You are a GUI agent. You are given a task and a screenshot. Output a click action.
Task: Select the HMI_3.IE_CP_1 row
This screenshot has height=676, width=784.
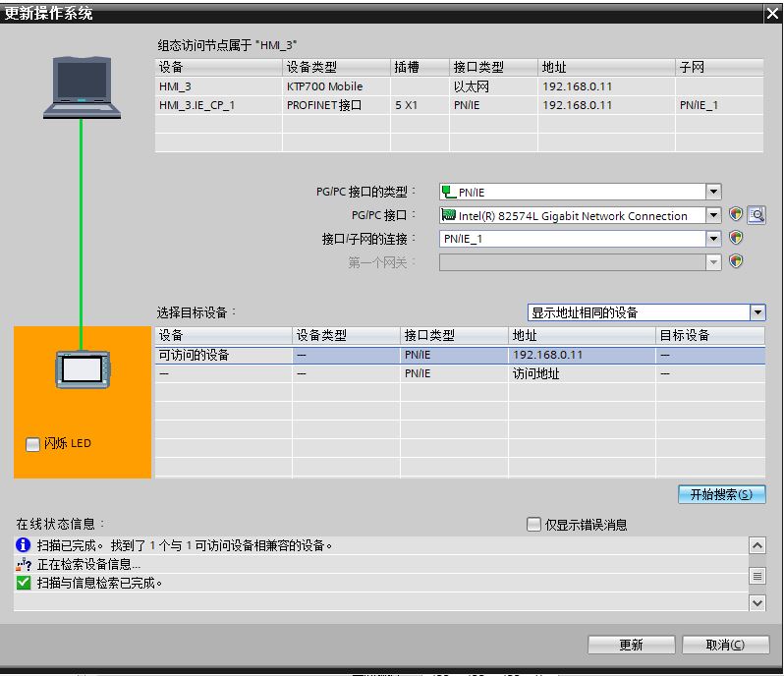point(459,105)
